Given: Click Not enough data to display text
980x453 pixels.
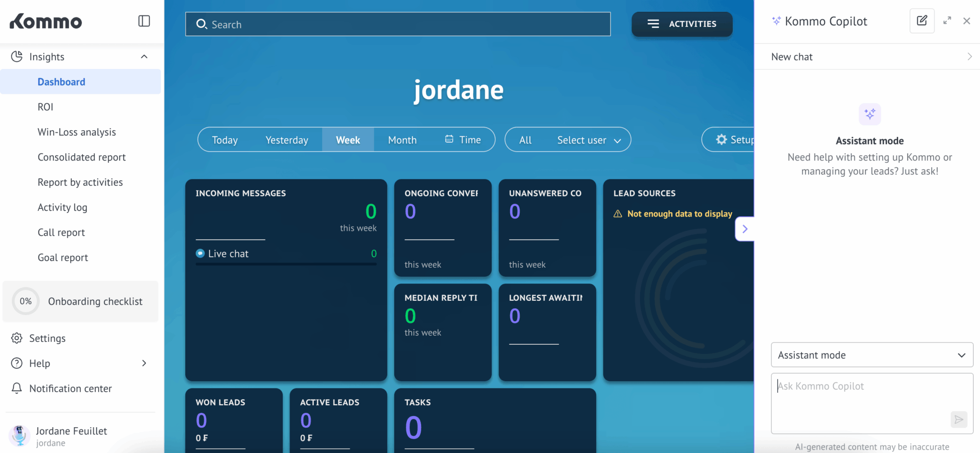Looking at the screenshot, I should pyautogui.click(x=679, y=214).
